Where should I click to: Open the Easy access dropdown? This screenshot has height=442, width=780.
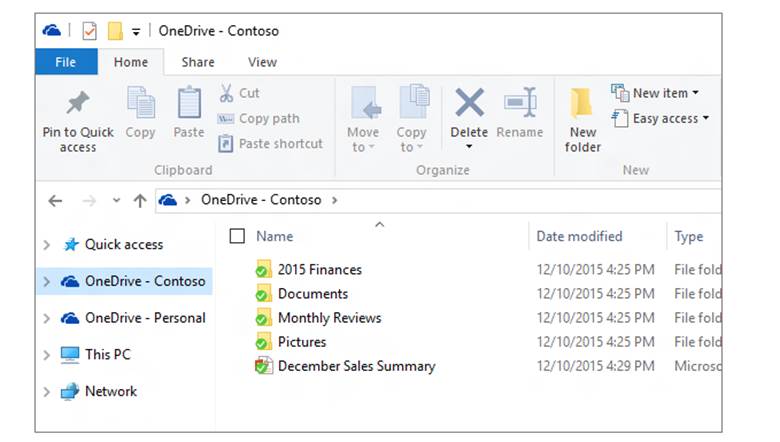pyautogui.click(x=660, y=118)
